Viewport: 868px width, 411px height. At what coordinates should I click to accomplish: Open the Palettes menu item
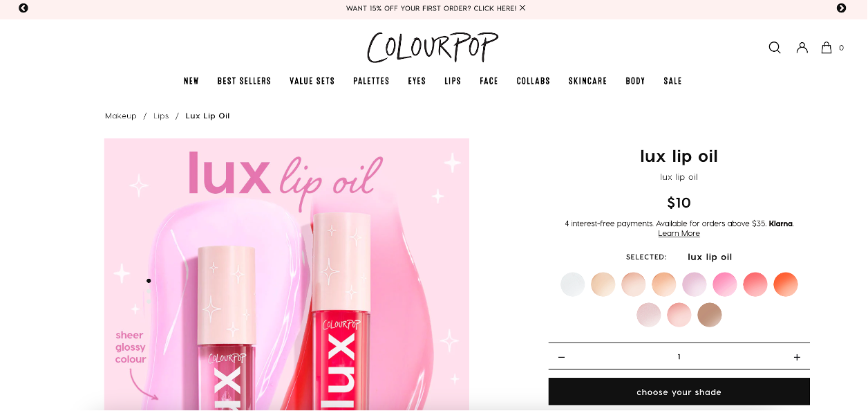coord(371,81)
